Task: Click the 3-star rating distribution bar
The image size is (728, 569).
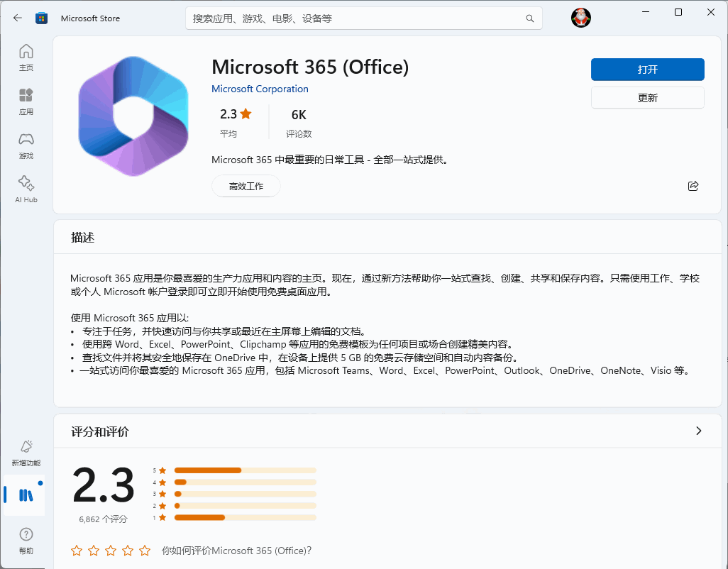Action: (245, 494)
